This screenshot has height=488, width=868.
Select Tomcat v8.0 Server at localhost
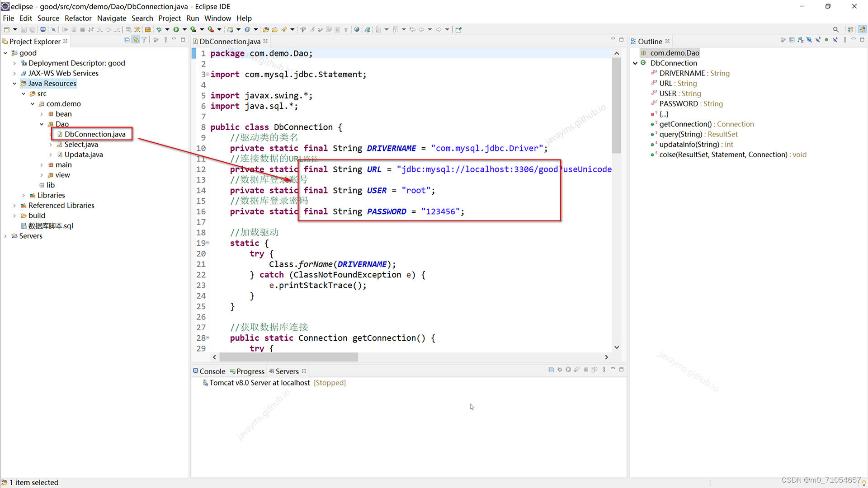point(259,383)
